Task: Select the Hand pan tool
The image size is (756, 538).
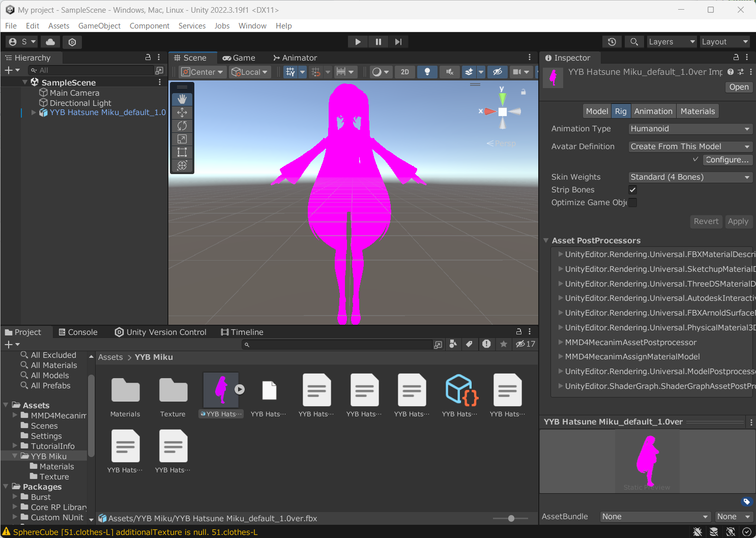Action: (182, 98)
